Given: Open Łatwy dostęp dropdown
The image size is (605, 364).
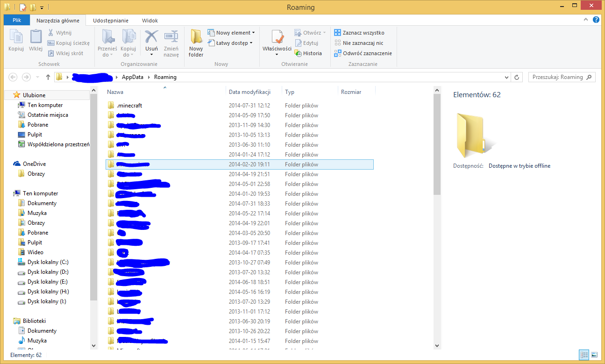Looking at the screenshot, I should [x=230, y=43].
